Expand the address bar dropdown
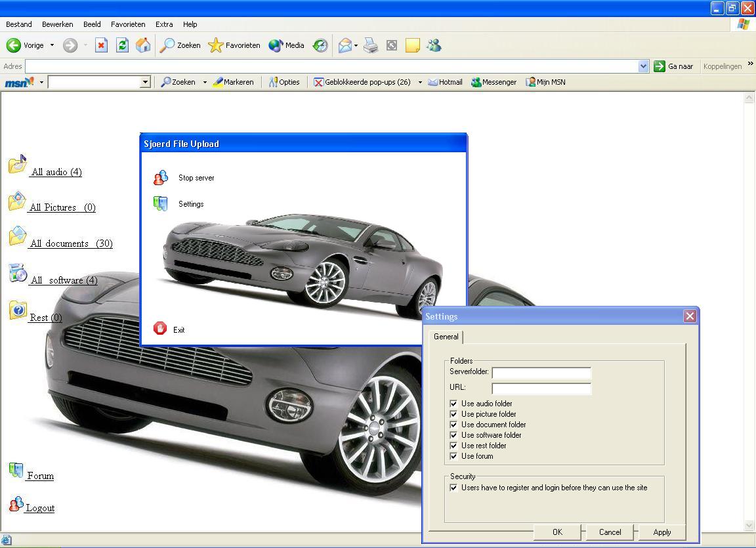This screenshot has height=548, width=756. pyautogui.click(x=643, y=66)
